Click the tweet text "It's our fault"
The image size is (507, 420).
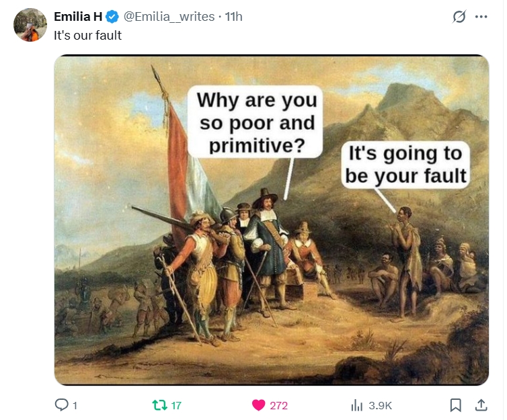click(x=88, y=35)
